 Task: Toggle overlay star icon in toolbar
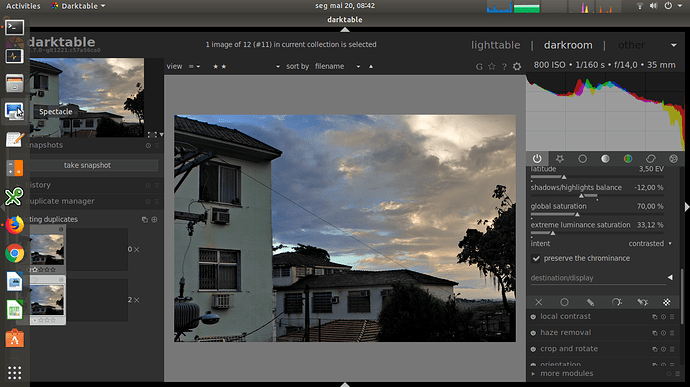[492, 66]
